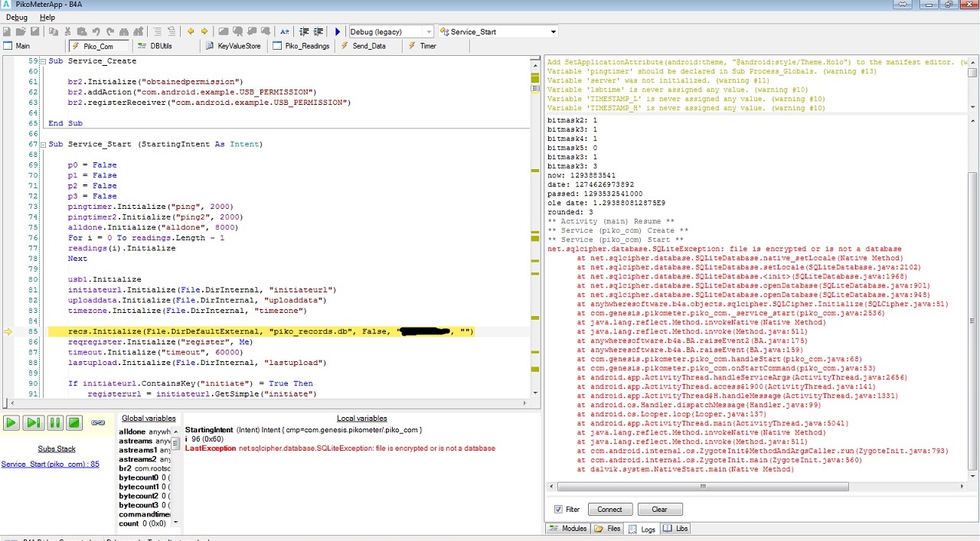Open the Debug menu
The width and height of the screenshot is (980, 541).
click(x=17, y=17)
